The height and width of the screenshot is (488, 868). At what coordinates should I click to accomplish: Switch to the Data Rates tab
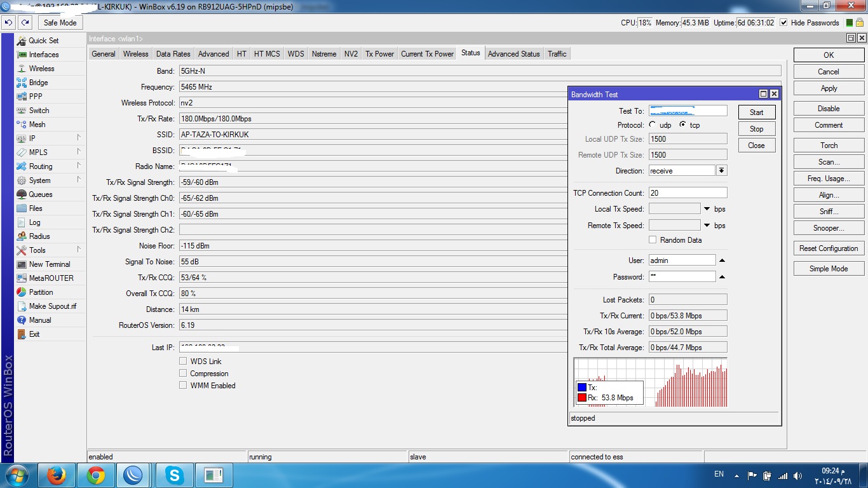point(173,54)
